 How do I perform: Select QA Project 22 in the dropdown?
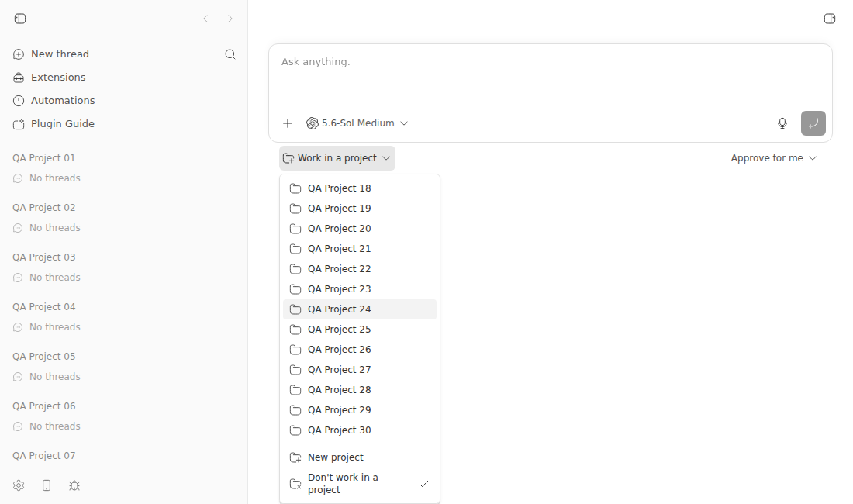[360, 268]
